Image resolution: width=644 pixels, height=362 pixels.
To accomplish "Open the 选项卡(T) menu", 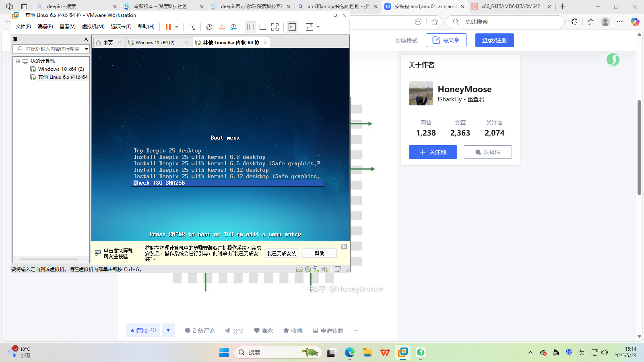I will 121,27.
